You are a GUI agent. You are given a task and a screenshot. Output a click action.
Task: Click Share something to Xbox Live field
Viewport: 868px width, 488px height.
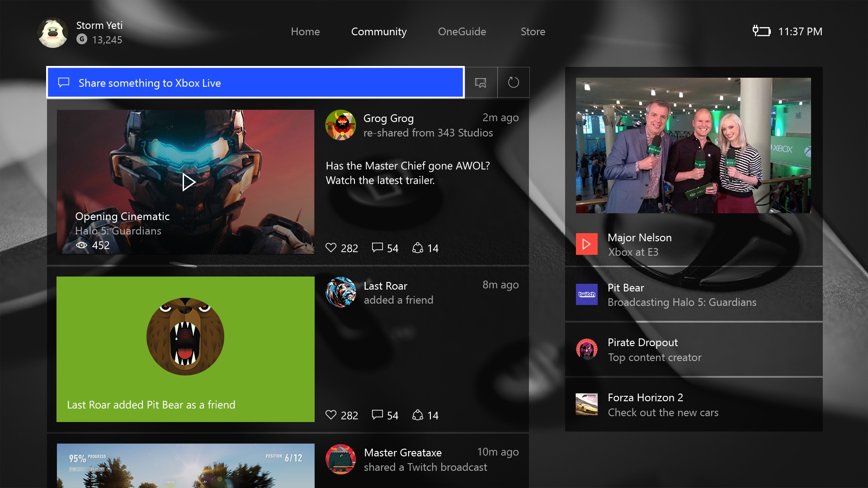pyautogui.click(x=255, y=83)
